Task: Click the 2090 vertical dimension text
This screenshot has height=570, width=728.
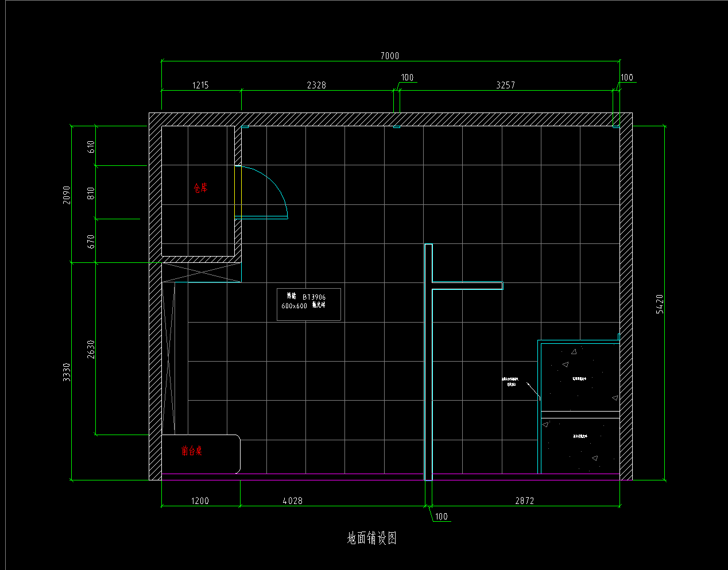Action: click(67, 195)
